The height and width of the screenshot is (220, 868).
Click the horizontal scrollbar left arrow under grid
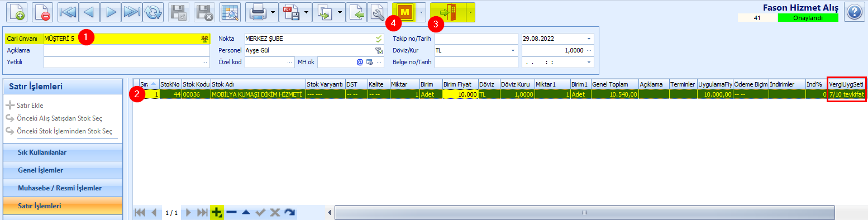click(330, 213)
